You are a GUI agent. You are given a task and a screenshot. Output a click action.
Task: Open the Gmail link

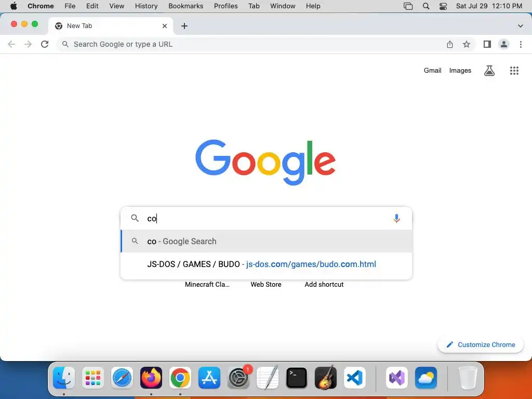pyautogui.click(x=432, y=71)
